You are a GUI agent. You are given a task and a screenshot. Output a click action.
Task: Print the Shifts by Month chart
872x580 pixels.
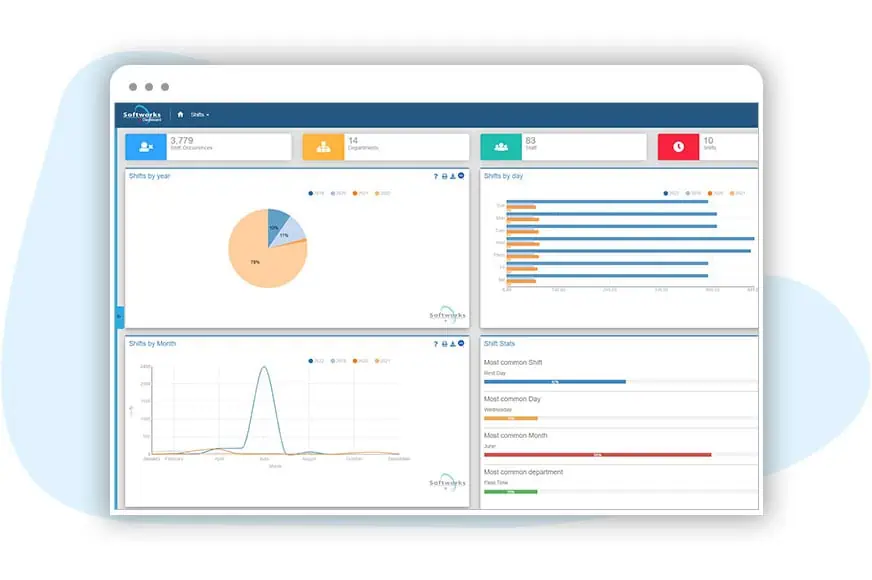coord(444,344)
